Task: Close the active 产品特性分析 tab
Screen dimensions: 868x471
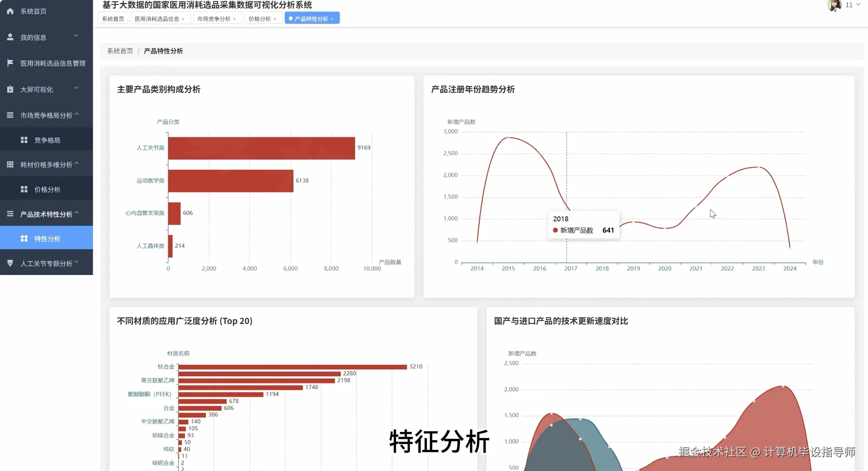Action: [x=332, y=19]
